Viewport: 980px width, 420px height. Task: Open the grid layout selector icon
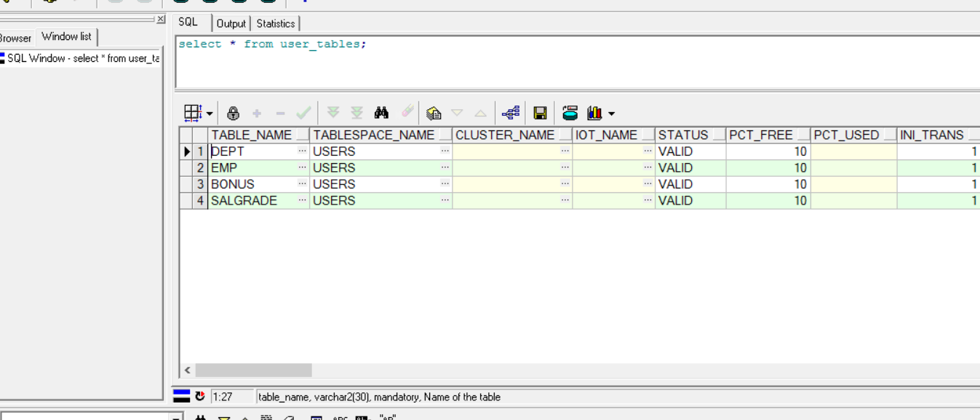pos(193,113)
